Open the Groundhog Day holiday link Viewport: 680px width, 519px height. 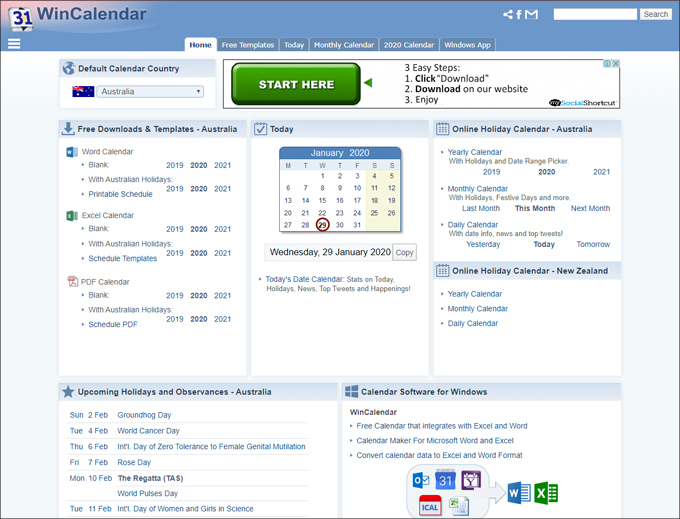coord(144,415)
